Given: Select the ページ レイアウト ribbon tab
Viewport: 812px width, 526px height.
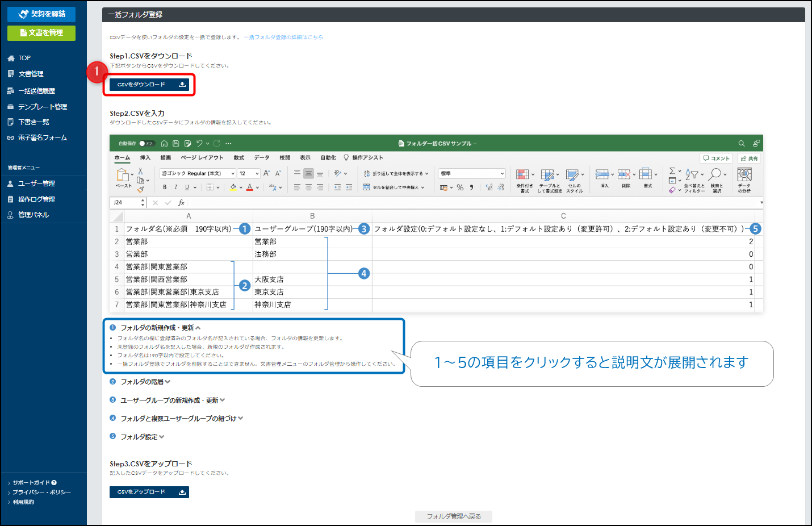Looking at the screenshot, I should 202,158.
